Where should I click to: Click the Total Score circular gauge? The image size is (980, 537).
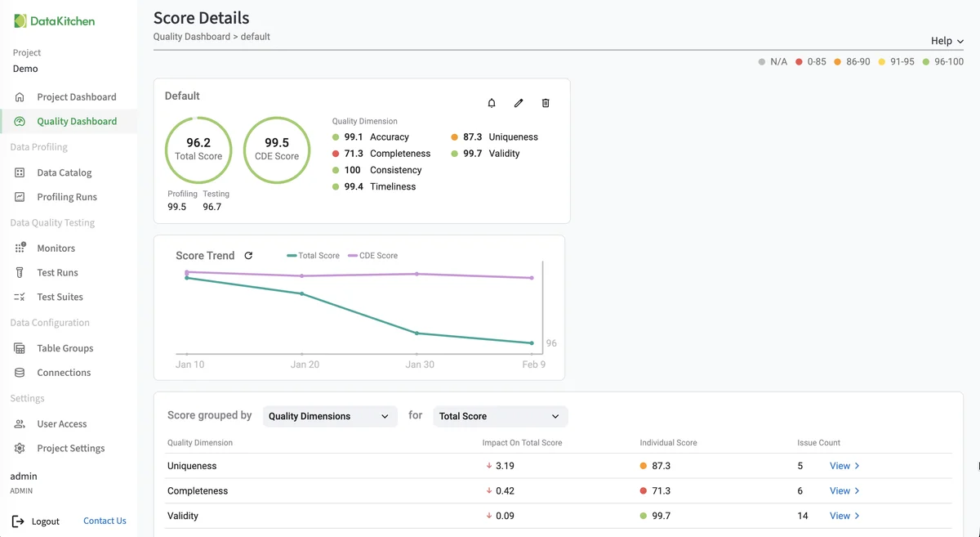(198, 150)
